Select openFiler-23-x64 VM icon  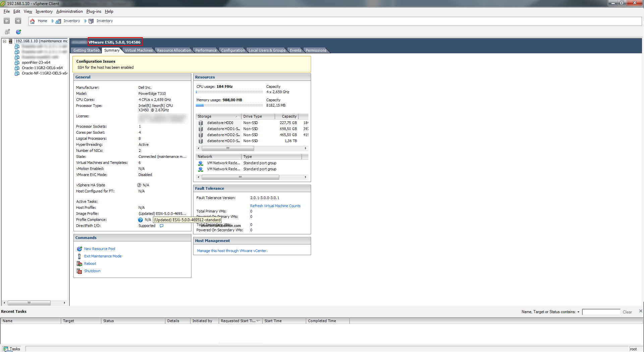pyautogui.click(x=17, y=63)
